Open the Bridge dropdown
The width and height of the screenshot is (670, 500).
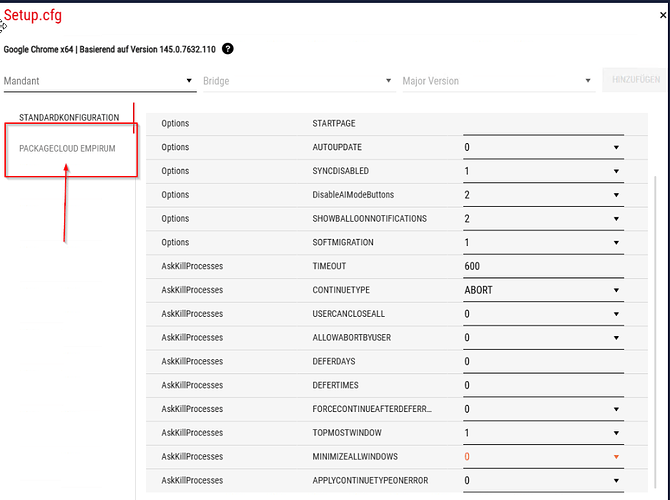[x=296, y=81]
